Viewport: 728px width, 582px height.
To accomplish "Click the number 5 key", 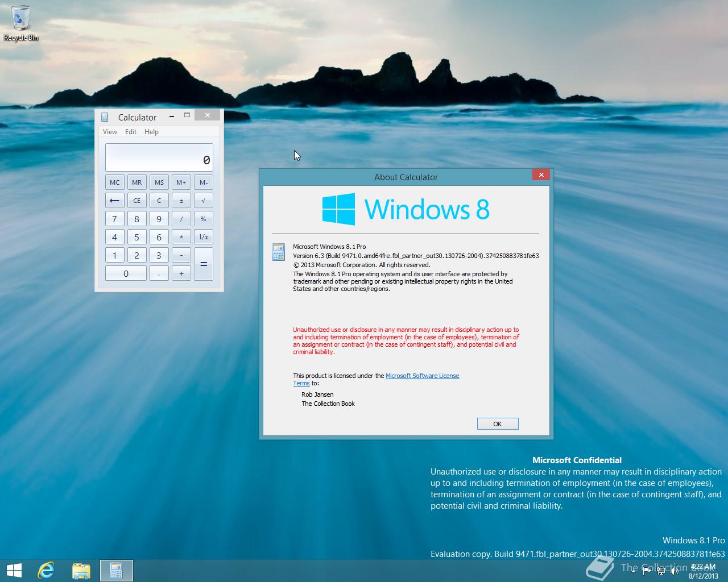I will (x=136, y=237).
